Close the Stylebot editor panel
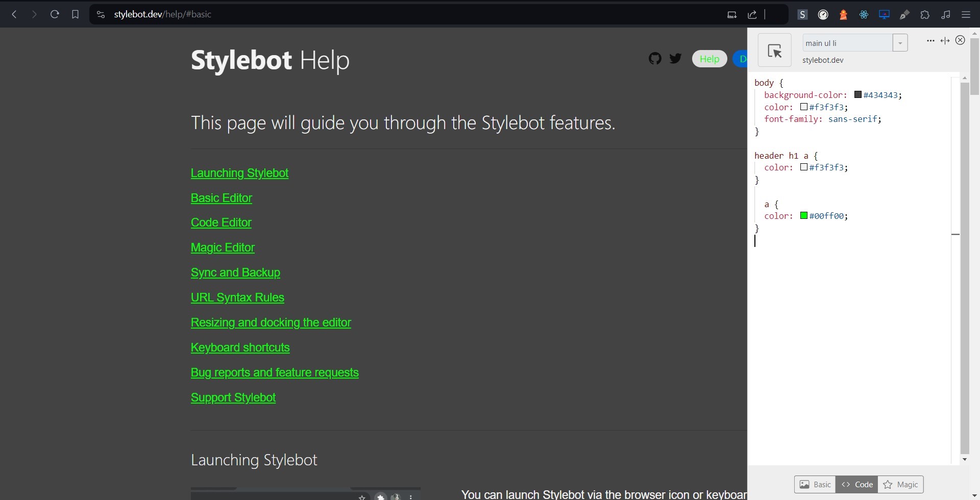Screen dimensions: 980x500 point(960,40)
